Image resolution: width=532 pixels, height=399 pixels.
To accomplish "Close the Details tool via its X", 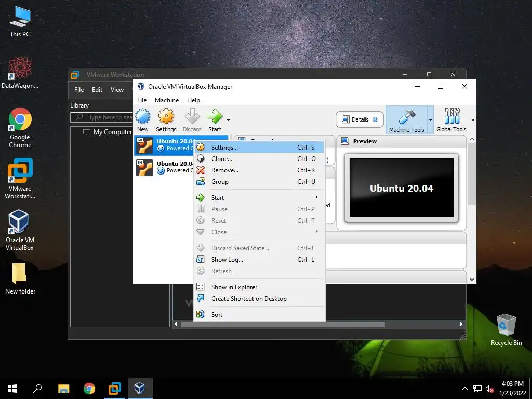I will pos(375,119).
